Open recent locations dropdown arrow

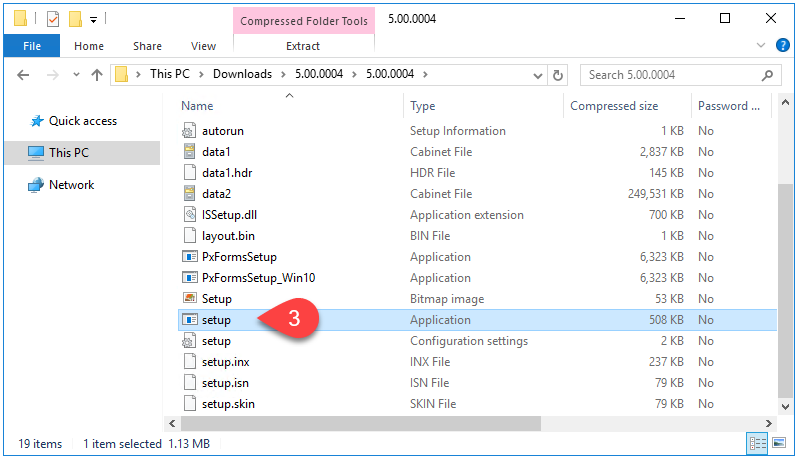coord(76,75)
